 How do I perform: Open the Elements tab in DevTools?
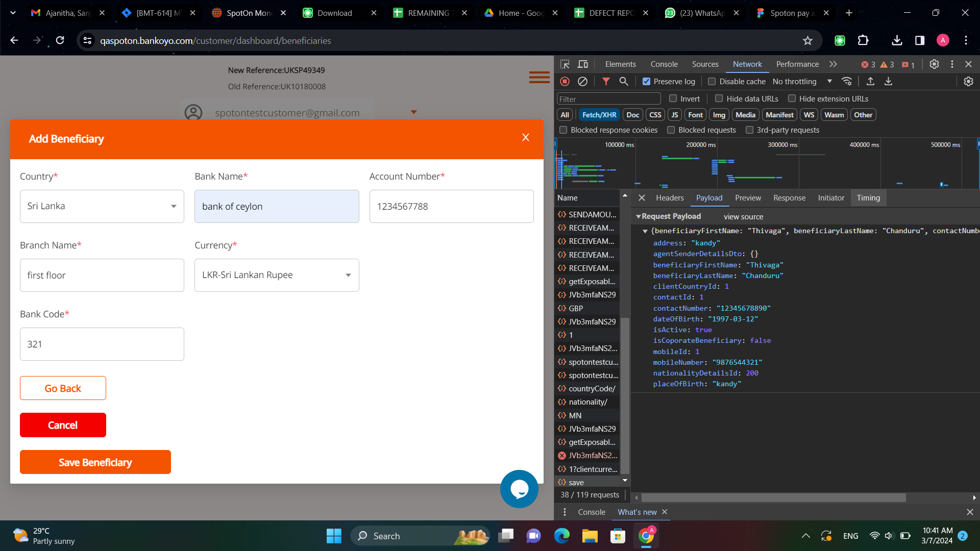click(621, 64)
